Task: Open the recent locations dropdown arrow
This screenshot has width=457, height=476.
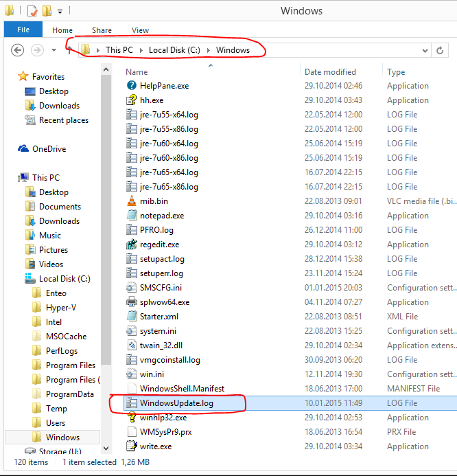Action: click(54, 50)
